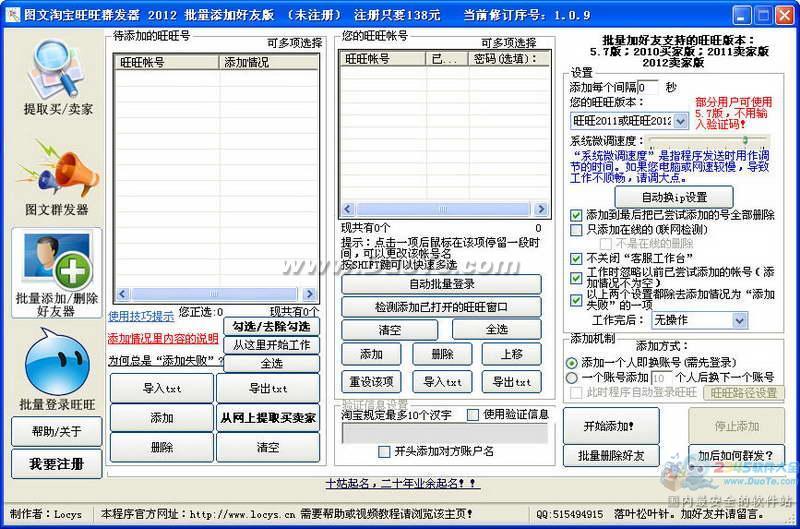Toggle 以上两个设置都除去添加情况为"添加失败"的一项 checkbox
The image size is (800, 529).
pos(576,300)
